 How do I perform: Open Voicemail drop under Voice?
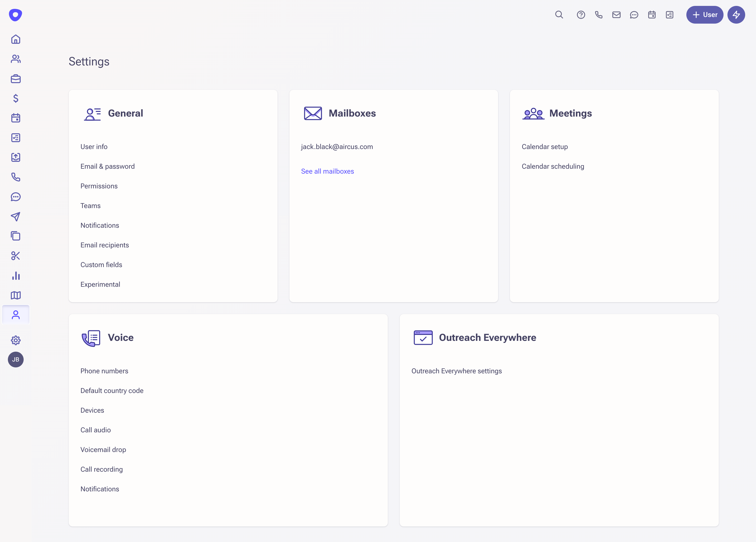click(x=103, y=449)
